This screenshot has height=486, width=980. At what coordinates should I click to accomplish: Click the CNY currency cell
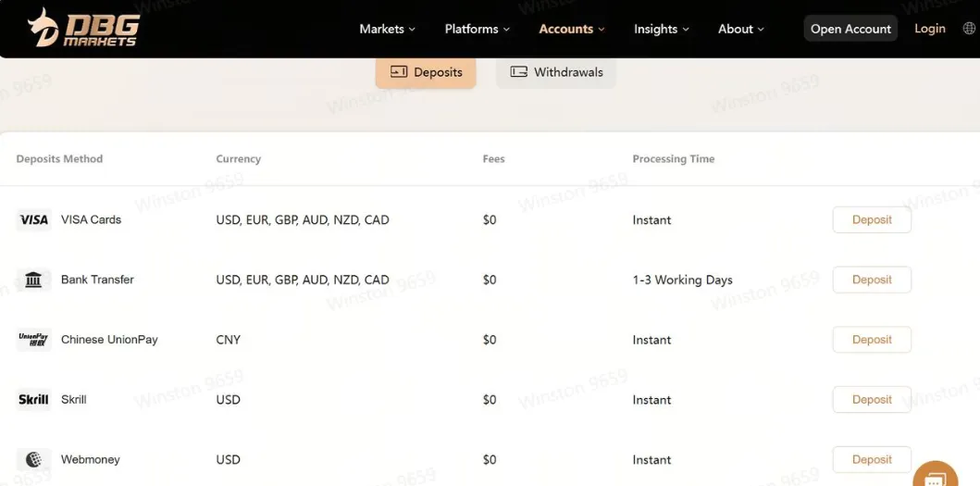229,340
